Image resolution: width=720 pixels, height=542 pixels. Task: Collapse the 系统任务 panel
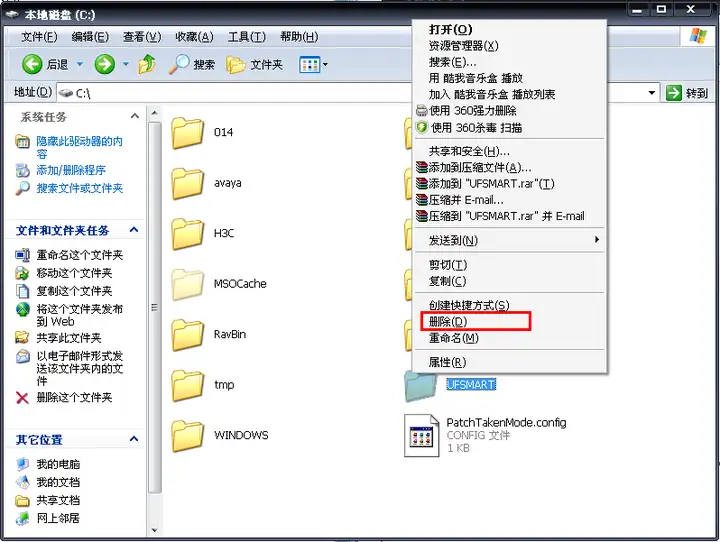(x=135, y=116)
